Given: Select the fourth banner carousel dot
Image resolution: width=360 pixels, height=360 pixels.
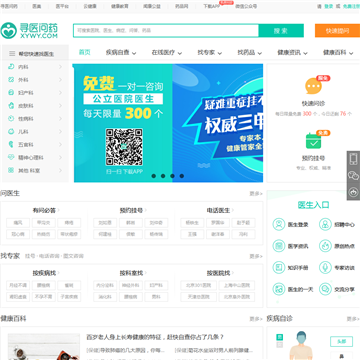Looking at the screenshot, I should point(182,176).
